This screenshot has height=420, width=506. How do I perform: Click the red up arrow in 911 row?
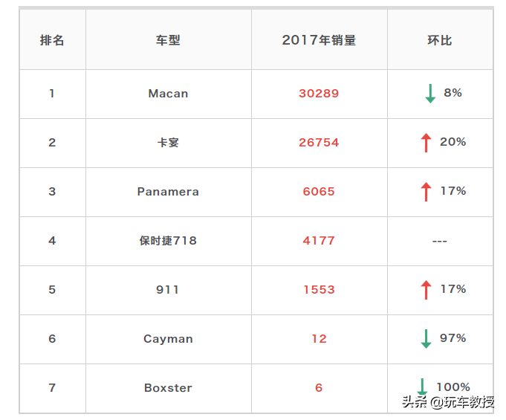[x=426, y=290]
